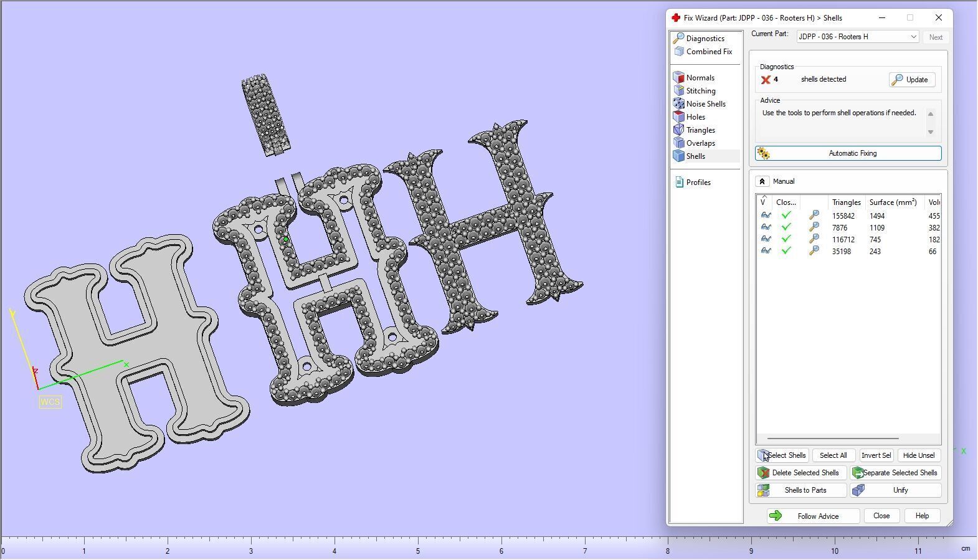Open the Diagnostics page
The height and width of the screenshot is (560, 978).
coord(706,39)
